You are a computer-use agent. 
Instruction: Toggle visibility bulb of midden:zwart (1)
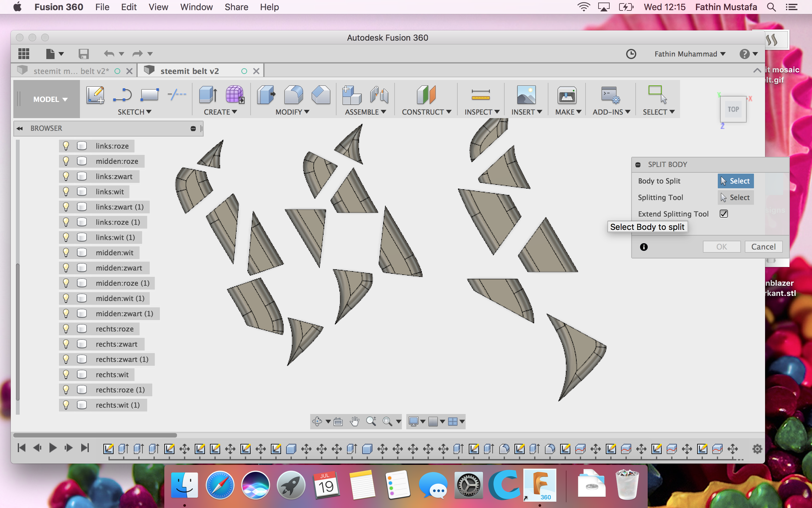[66, 313]
